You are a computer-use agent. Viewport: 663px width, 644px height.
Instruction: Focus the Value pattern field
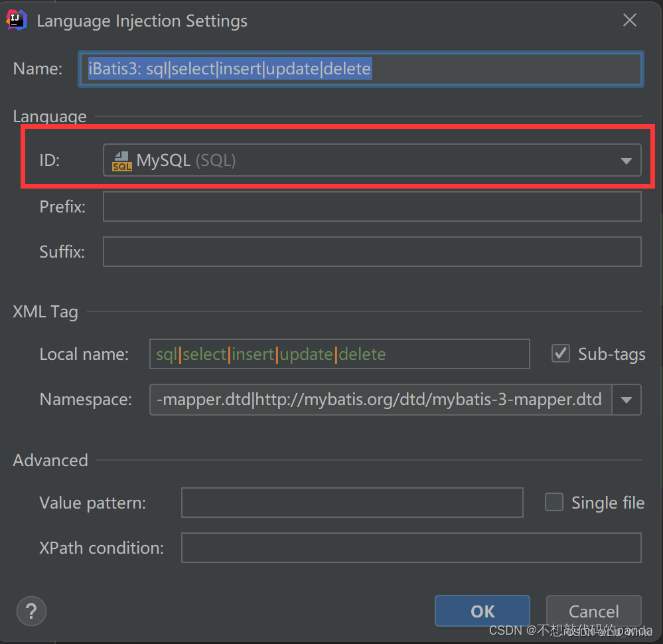[352, 503]
